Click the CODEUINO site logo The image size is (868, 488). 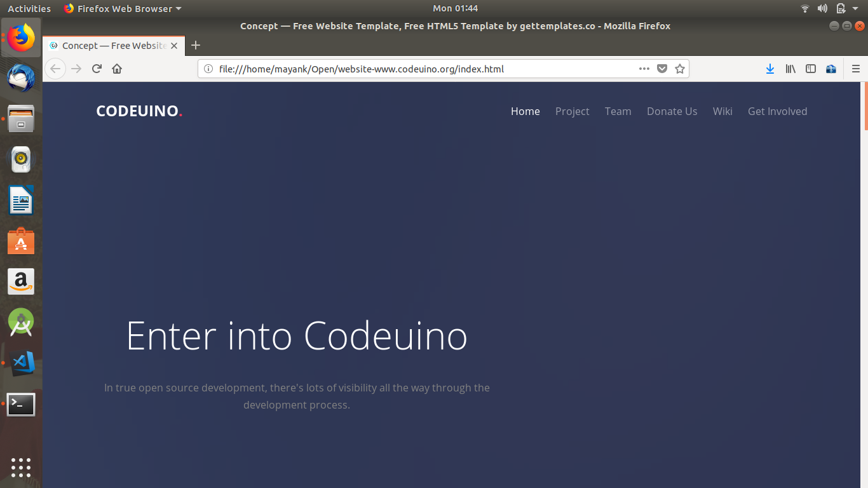139,111
